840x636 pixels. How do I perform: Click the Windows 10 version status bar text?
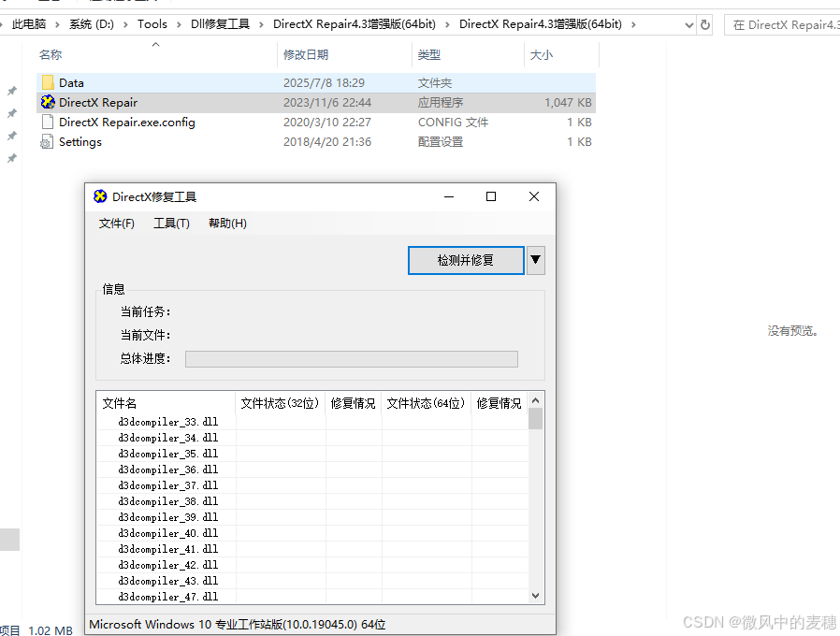click(x=238, y=624)
